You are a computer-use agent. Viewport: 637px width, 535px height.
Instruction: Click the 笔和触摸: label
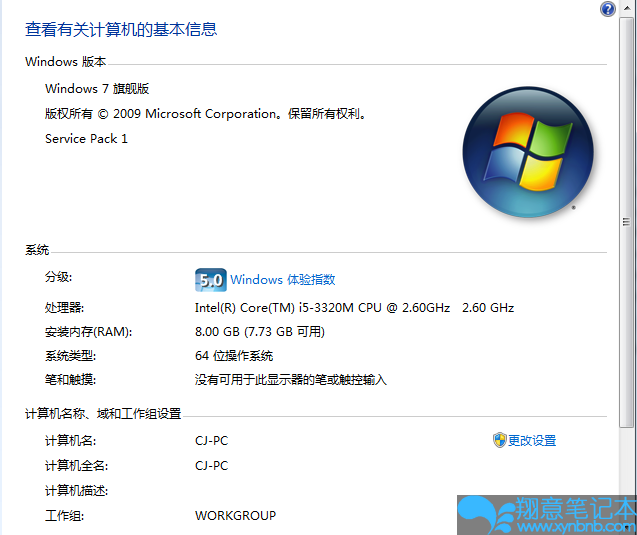(x=70, y=380)
